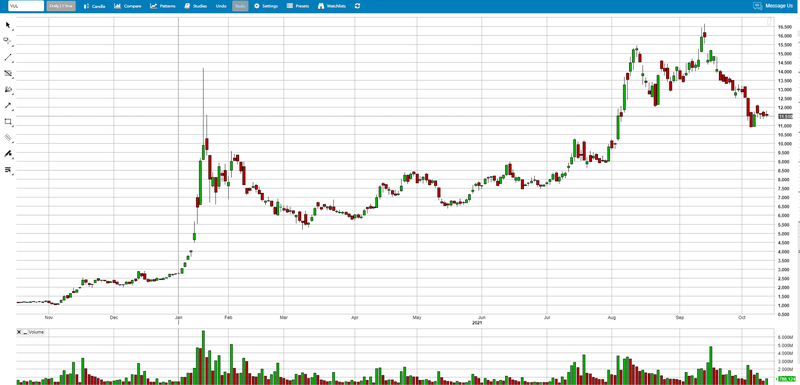Select the zoom magnifier tool
800x385 pixels.
[8, 41]
